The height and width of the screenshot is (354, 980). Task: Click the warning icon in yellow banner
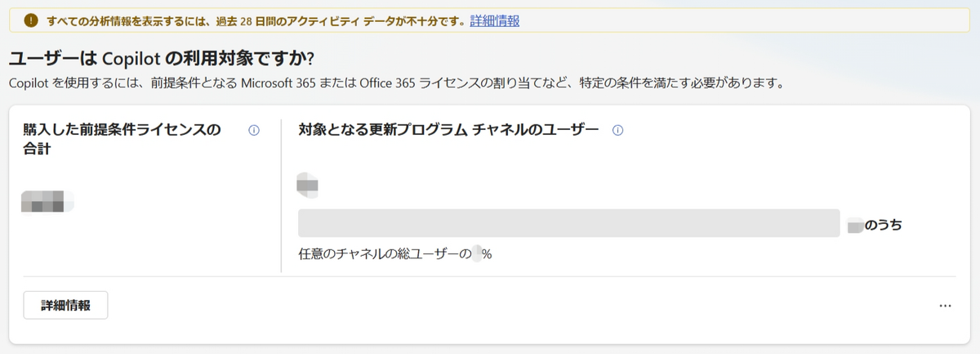(x=31, y=20)
